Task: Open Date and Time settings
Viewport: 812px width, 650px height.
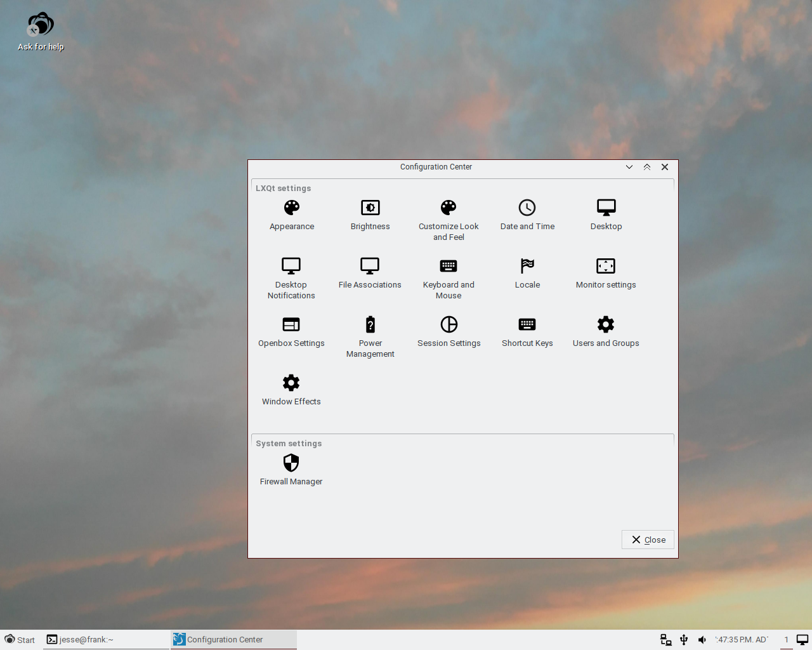Action: click(x=527, y=216)
